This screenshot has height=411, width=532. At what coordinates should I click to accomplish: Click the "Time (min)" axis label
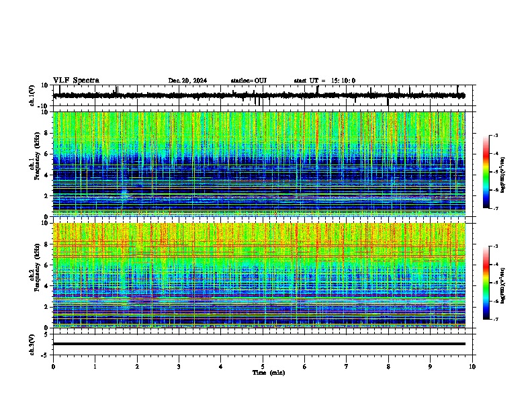269,373
